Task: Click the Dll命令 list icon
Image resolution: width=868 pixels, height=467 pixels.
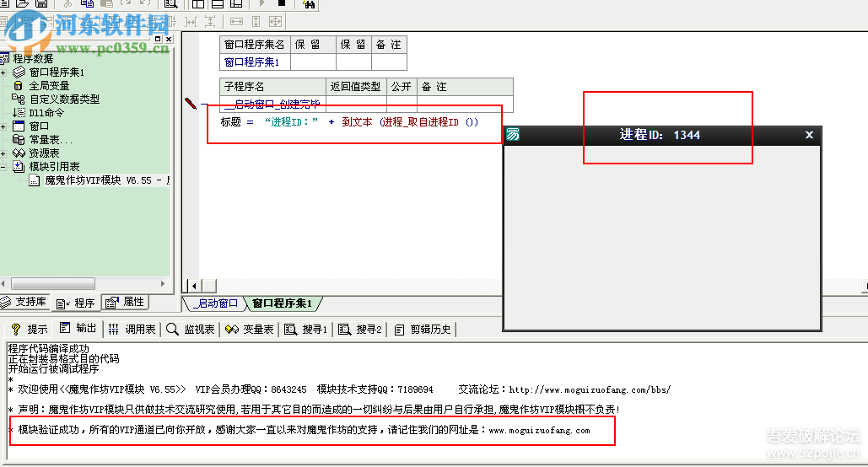Action: click(19, 112)
